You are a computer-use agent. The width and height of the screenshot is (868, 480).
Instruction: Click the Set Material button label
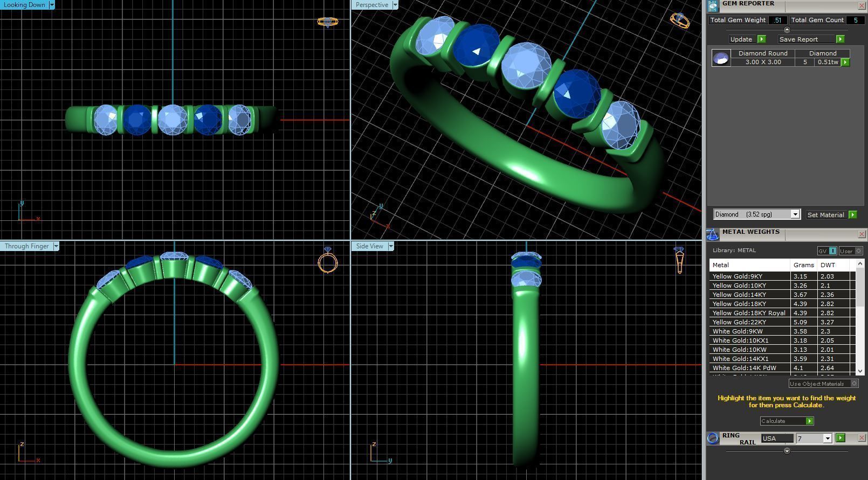[x=825, y=214]
